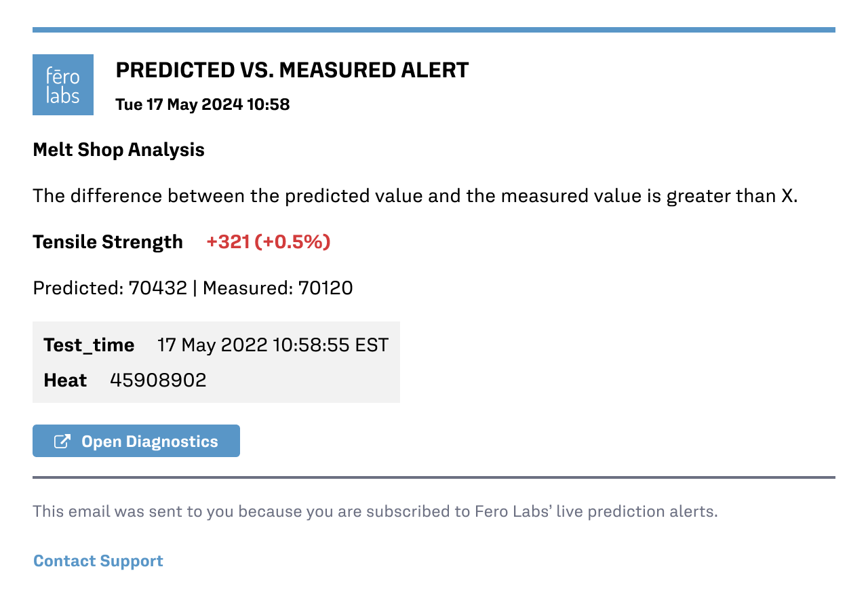The width and height of the screenshot is (868, 609).
Task: Click the gray divider line above footer
Action: [x=434, y=477]
